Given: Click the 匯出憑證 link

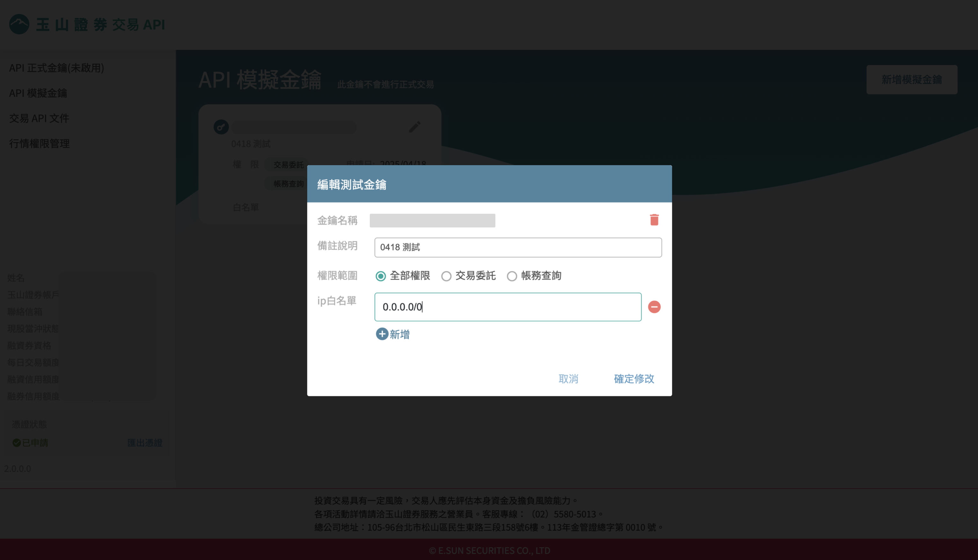Looking at the screenshot, I should coord(145,443).
